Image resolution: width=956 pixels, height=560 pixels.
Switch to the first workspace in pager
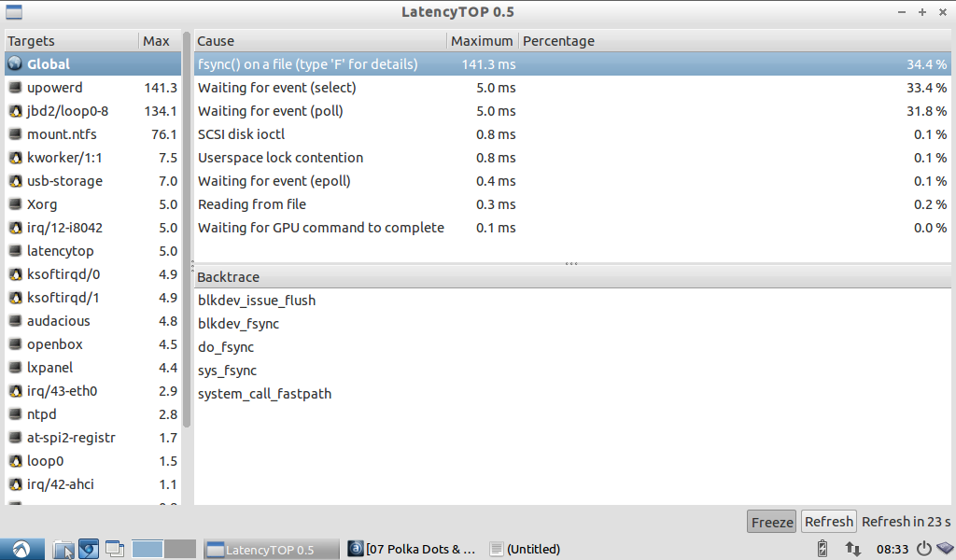(x=147, y=549)
